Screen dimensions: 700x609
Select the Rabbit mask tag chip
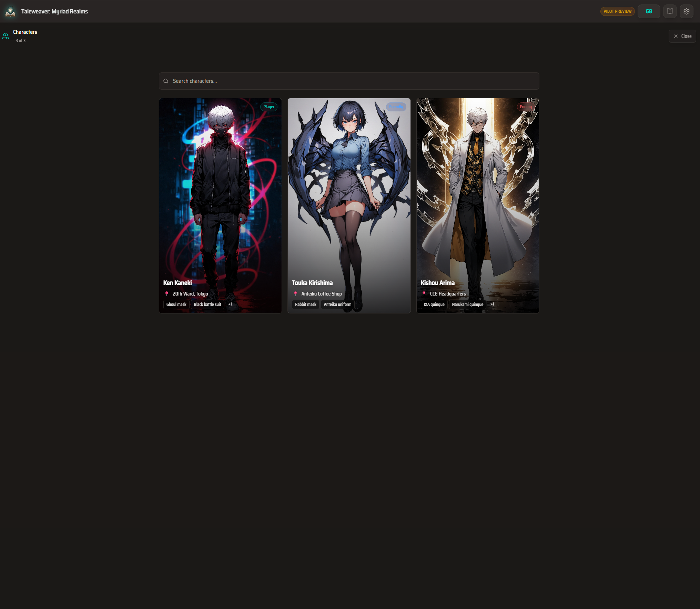click(x=305, y=304)
